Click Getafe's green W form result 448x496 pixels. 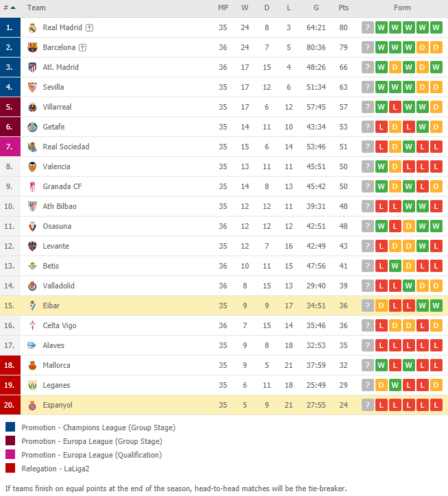tap(422, 127)
